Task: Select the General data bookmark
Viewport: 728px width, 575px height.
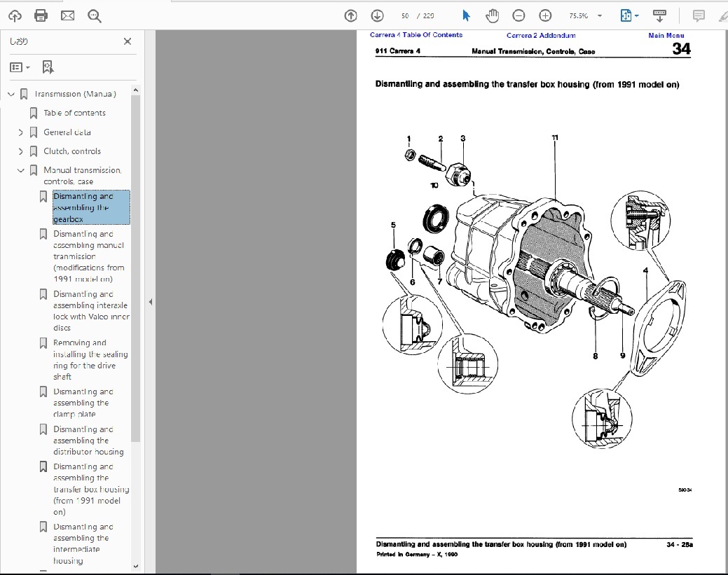Action: (67, 132)
